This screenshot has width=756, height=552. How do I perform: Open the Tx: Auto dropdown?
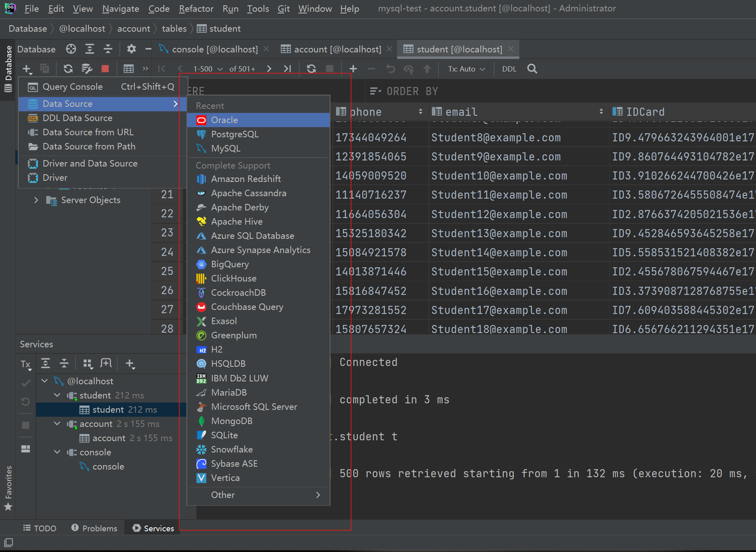467,69
